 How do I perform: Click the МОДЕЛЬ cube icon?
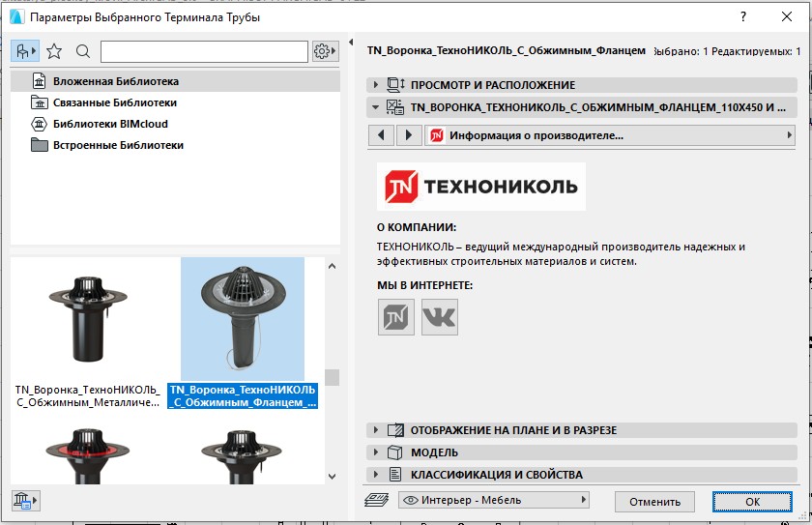[395, 452]
